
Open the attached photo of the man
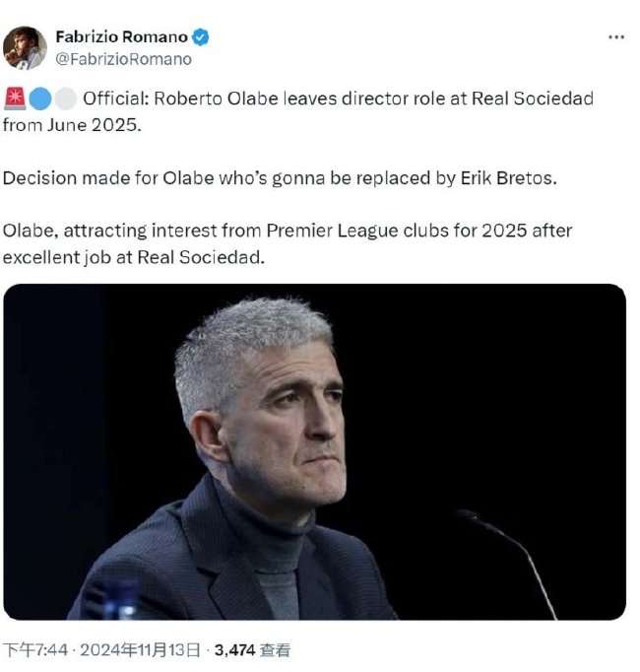click(314, 451)
